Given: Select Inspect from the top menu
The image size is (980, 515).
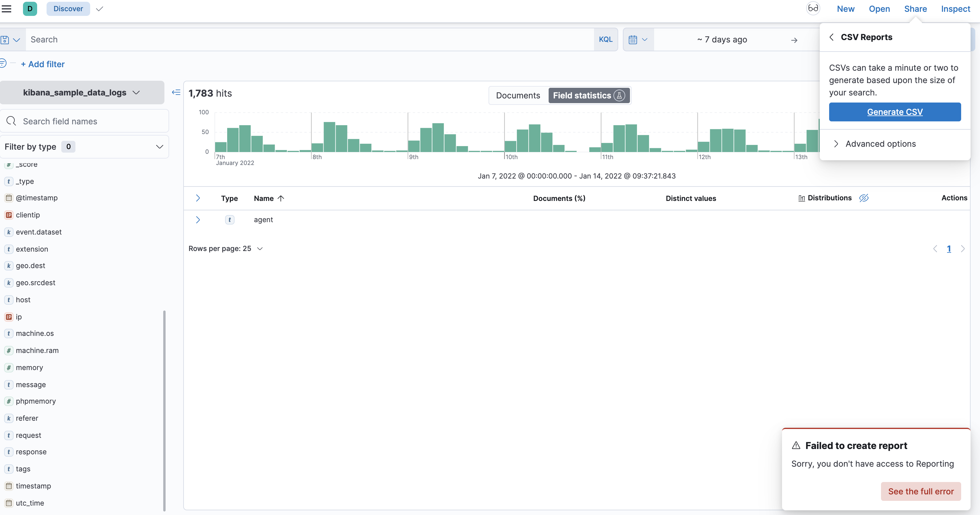Looking at the screenshot, I should click(x=955, y=8).
